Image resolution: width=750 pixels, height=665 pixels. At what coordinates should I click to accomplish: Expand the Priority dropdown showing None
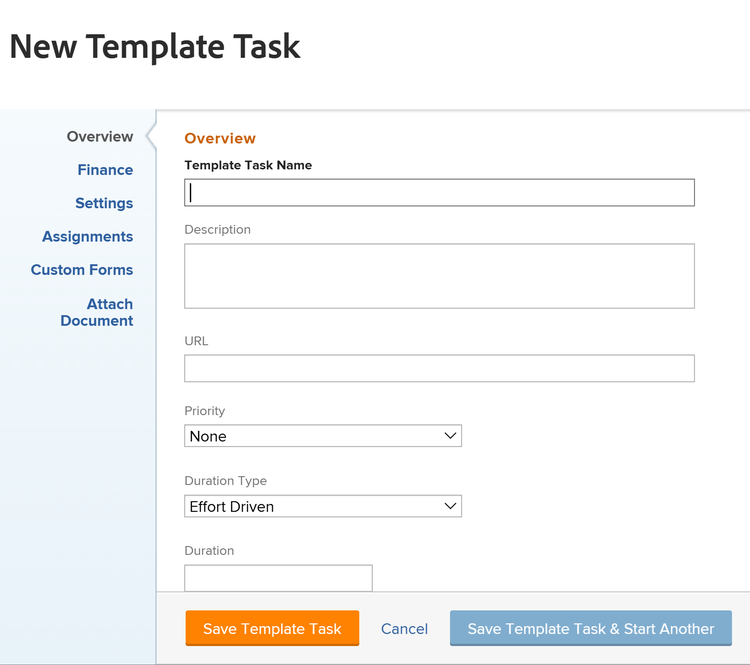pyautogui.click(x=323, y=436)
